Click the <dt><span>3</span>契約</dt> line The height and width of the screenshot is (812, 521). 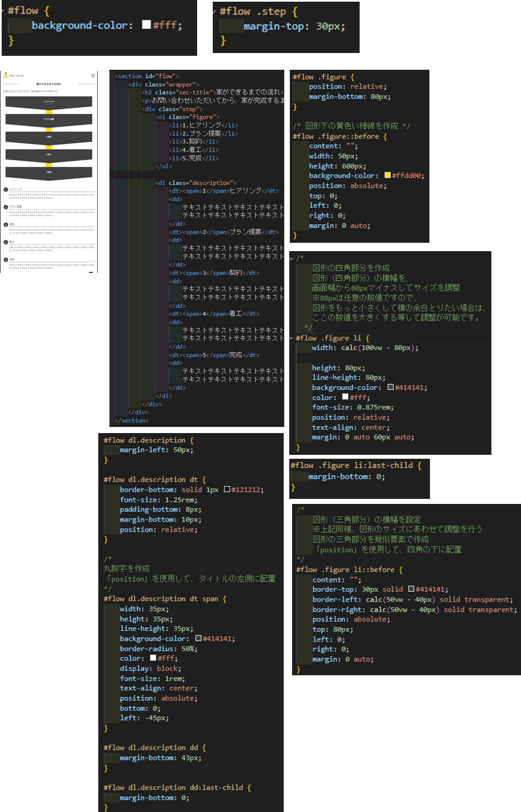214,273
